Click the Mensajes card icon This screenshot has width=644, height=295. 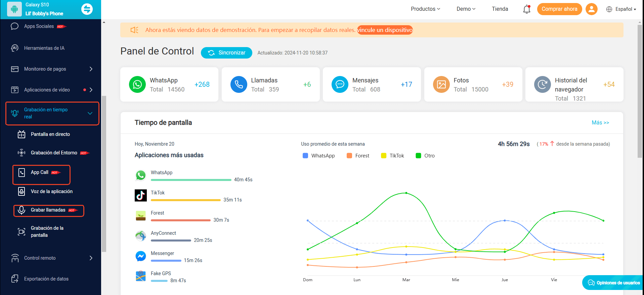(x=340, y=84)
